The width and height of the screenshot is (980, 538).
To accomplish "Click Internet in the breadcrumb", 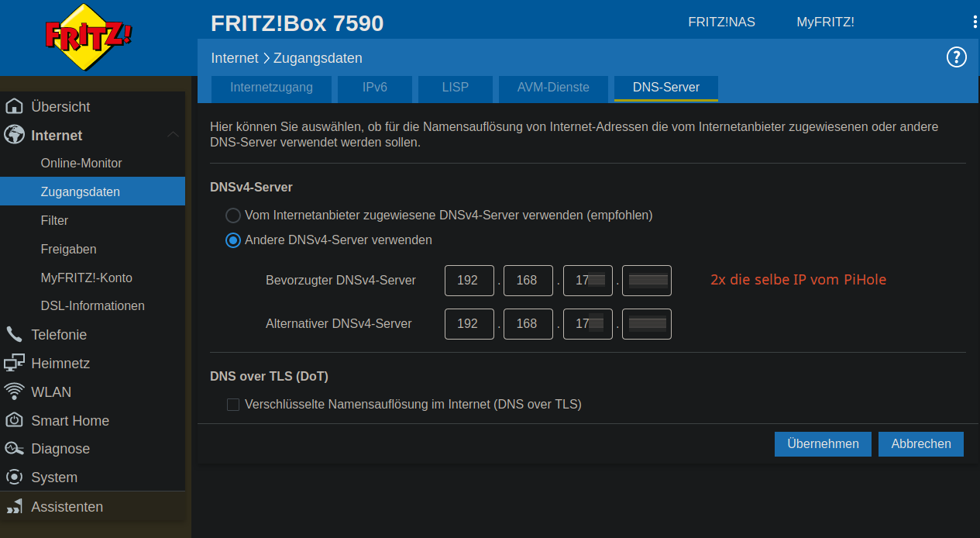I will tap(235, 58).
